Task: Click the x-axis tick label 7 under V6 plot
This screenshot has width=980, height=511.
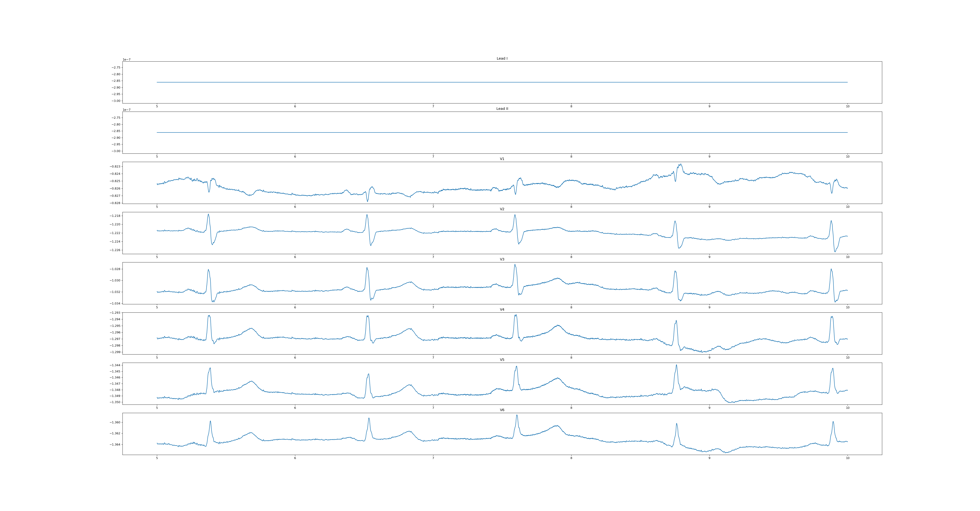Action: [433, 458]
